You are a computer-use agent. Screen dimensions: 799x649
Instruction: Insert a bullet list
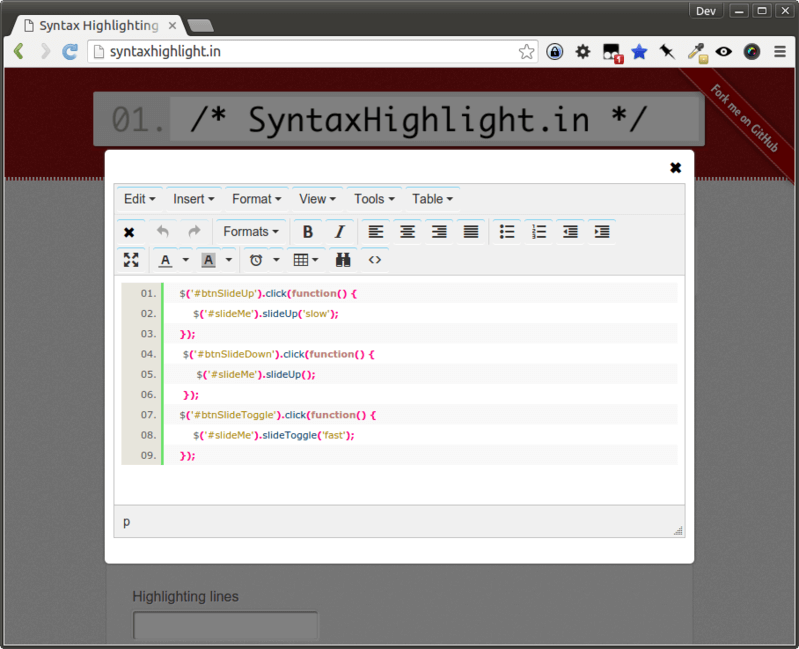[x=507, y=232]
